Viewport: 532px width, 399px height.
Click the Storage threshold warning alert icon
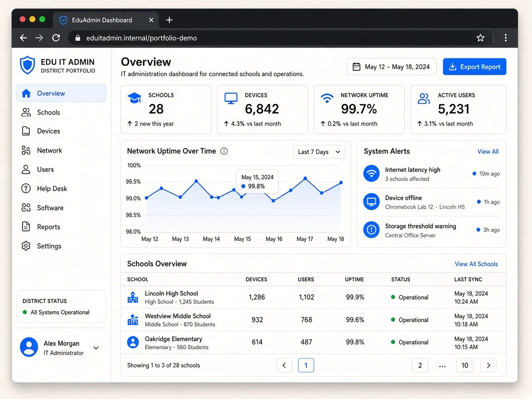(371, 230)
